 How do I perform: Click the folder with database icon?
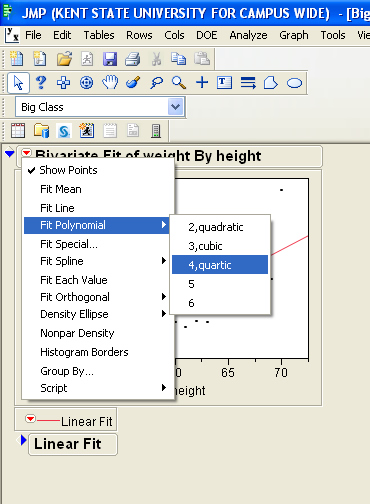click(x=41, y=131)
